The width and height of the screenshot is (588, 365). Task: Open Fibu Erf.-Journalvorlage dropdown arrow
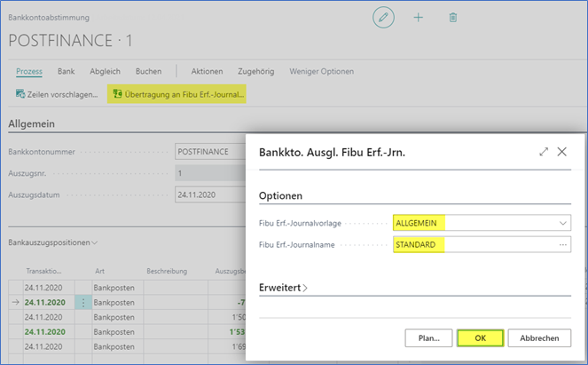point(562,223)
